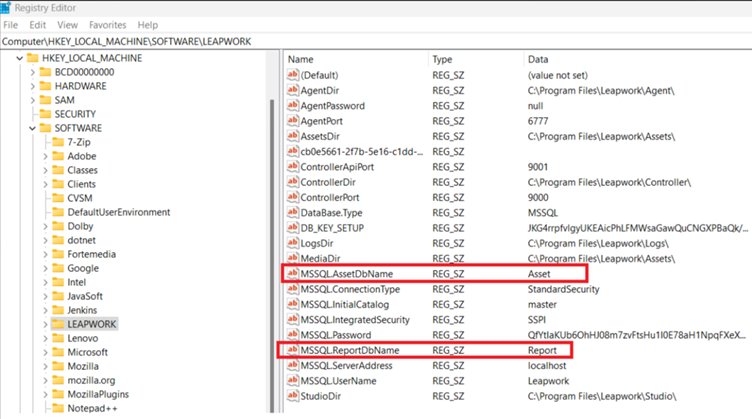Image resolution: width=752 pixels, height=419 pixels.
Task: Select the dotnet key
Action: (x=81, y=240)
